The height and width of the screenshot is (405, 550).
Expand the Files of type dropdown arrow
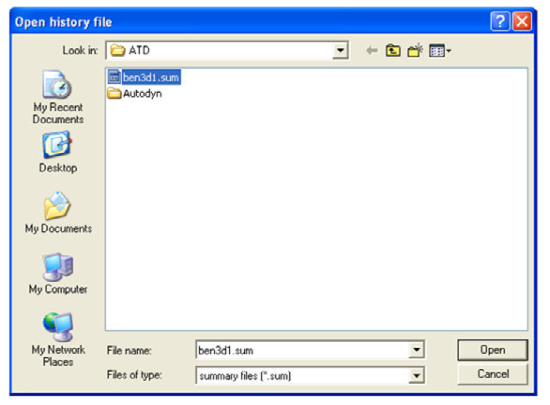tap(416, 376)
